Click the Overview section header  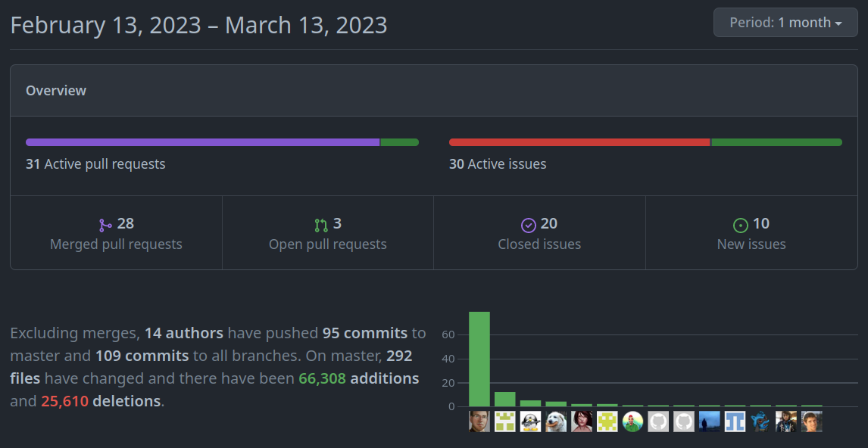(x=56, y=90)
